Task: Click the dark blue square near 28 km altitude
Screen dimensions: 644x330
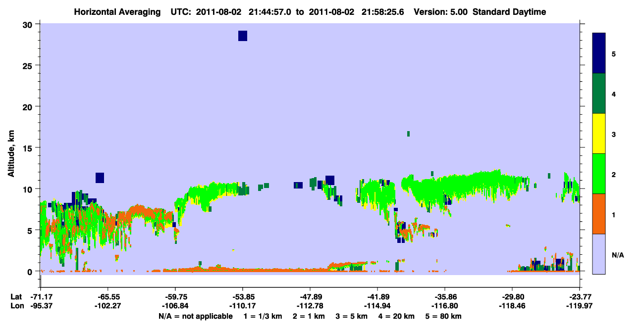Action: coord(242,36)
